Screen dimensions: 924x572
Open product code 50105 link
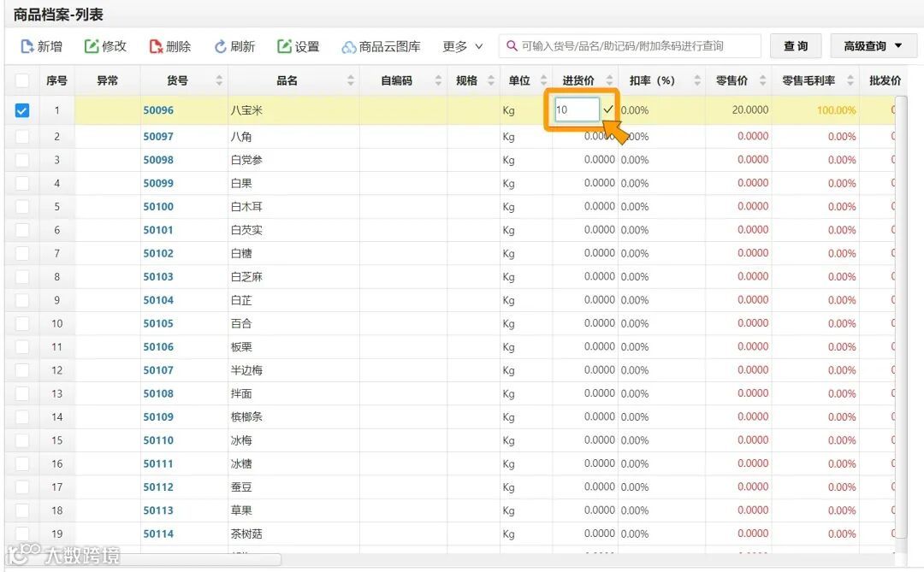[158, 323]
